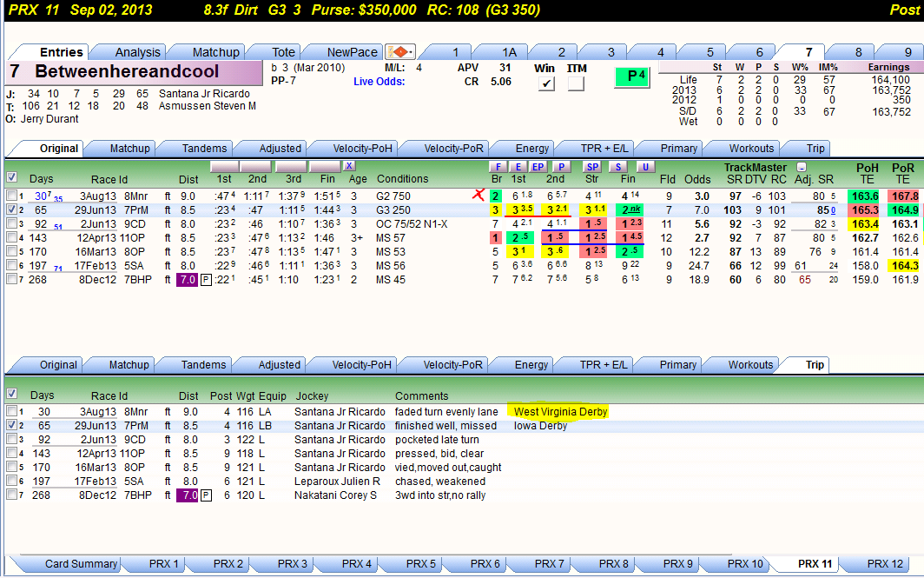Open the Tote tab

click(283, 52)
